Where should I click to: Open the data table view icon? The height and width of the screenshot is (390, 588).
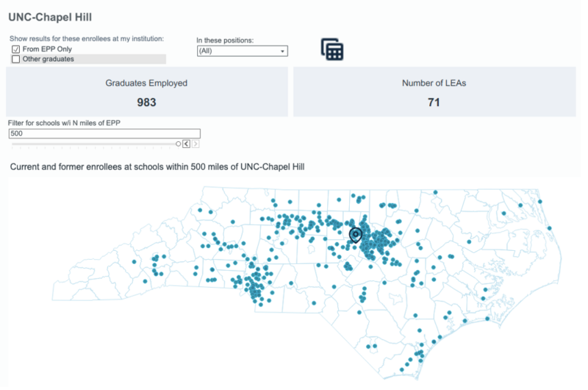tap(332, 49)
